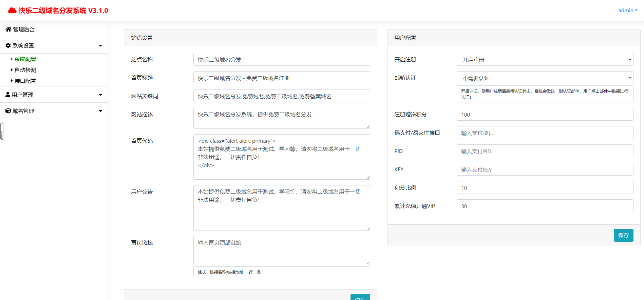Image resolution: width=644 pixels, height=300 pixels.
Task: Click the PID input field
Action: coord(545,151)
